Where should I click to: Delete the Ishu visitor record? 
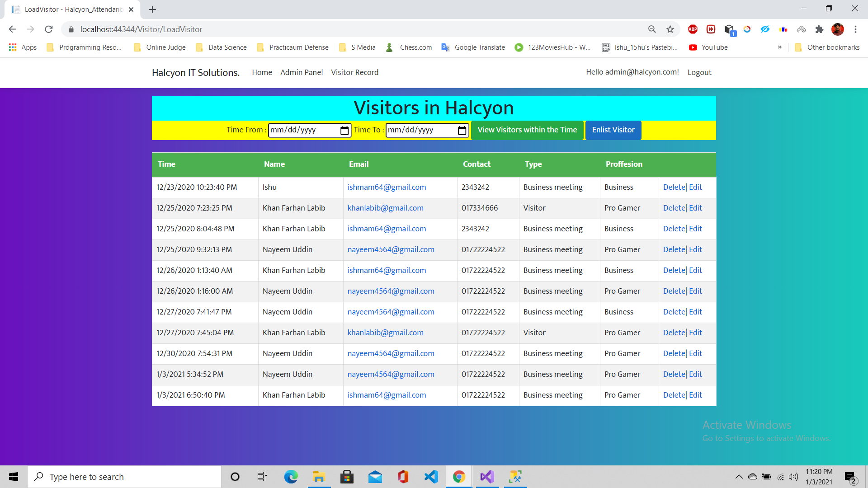click(x=674, y=187)
